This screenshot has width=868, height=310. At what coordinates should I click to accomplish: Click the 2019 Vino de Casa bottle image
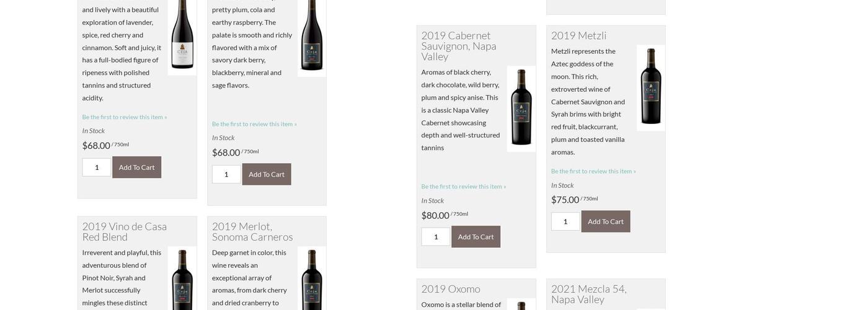click(x=182, y=279)
